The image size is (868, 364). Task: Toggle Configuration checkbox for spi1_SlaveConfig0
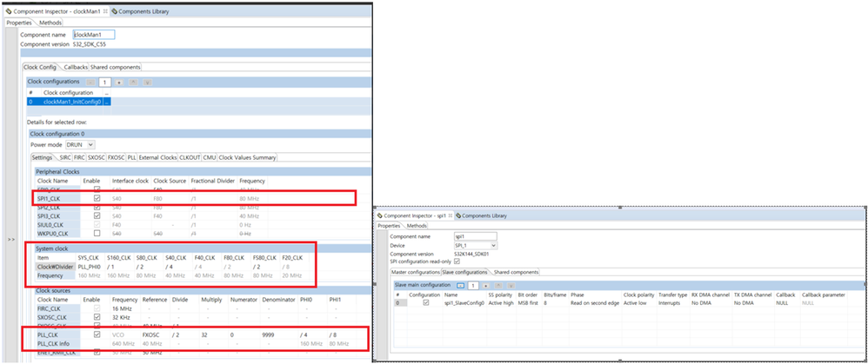[425, 302]
